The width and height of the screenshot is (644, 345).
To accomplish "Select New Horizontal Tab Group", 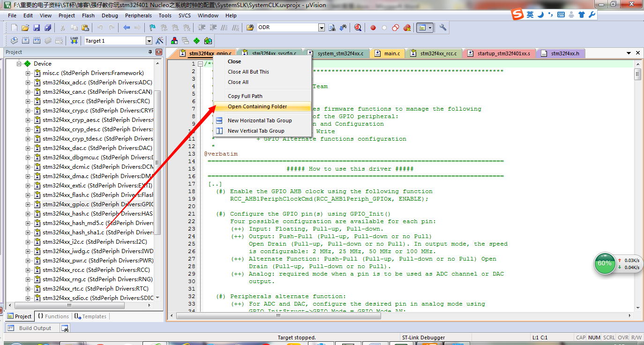I will (x=262, y=120).
